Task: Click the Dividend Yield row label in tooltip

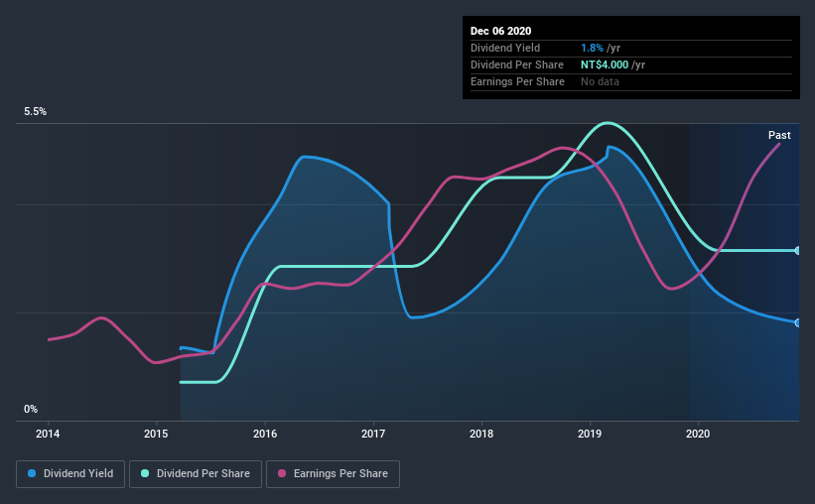Action: 505,48
